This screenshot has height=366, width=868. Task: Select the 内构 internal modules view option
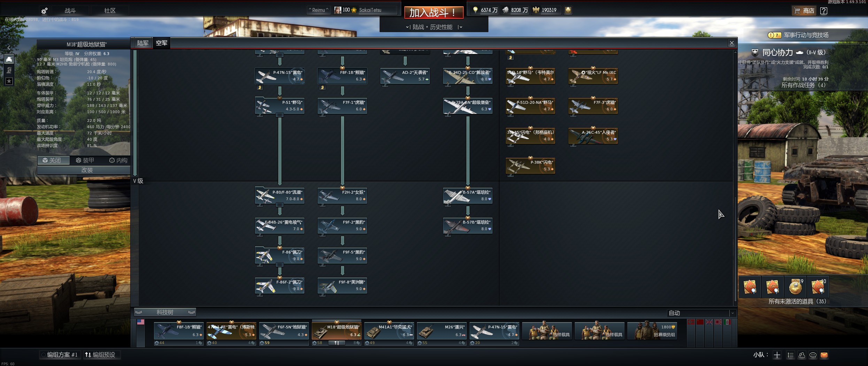118,160
